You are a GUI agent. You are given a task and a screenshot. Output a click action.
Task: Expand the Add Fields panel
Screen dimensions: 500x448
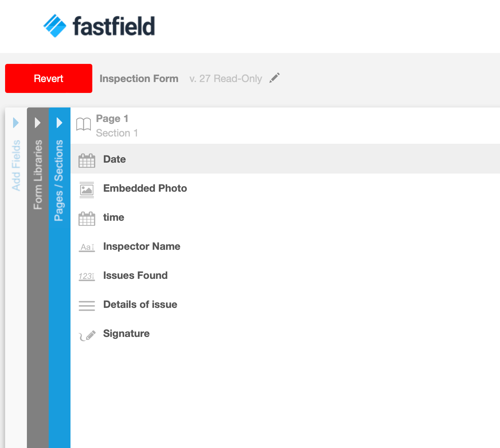pos(15,123)
